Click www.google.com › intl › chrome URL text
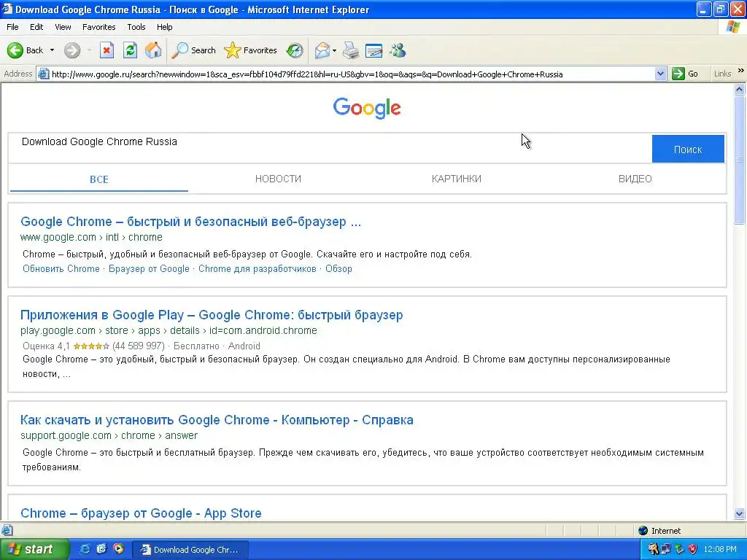 tap(91, 237)
